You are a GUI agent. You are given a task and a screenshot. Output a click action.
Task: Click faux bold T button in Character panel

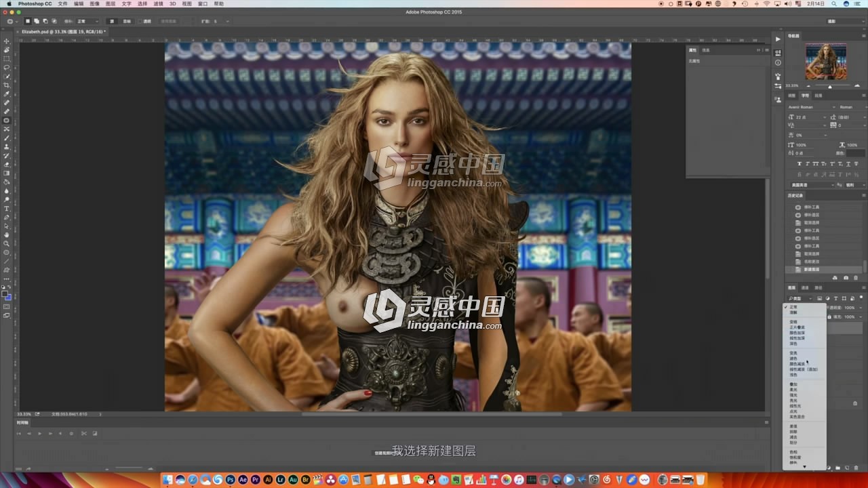point(800,163)
